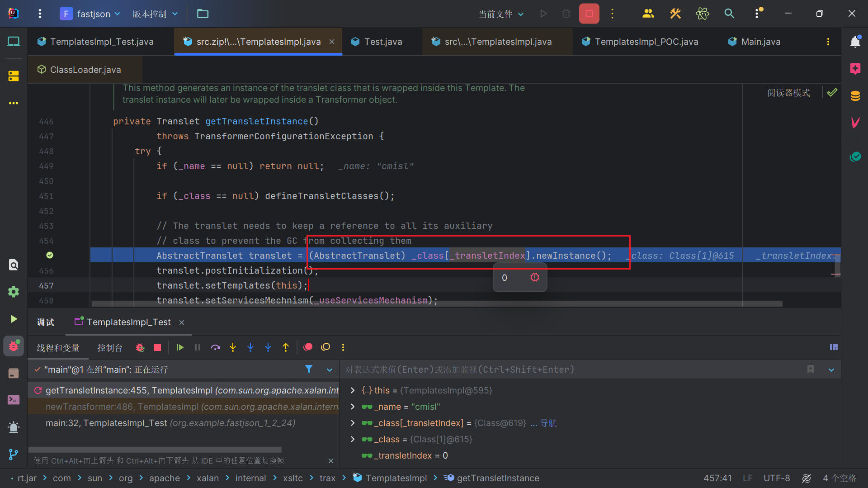Click Pause Program in debug toolbar
868x488 pixels.
coord(198,347)
